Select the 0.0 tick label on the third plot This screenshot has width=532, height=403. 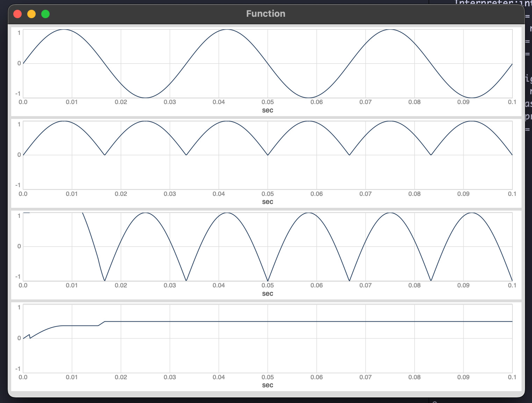pos(23,285)
